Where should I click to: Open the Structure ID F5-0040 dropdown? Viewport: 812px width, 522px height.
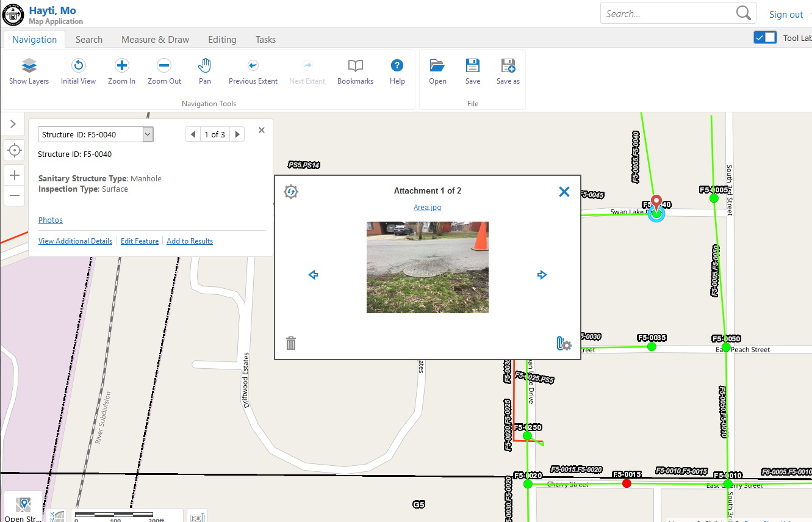pyautogui.click(x=148, y=134)
